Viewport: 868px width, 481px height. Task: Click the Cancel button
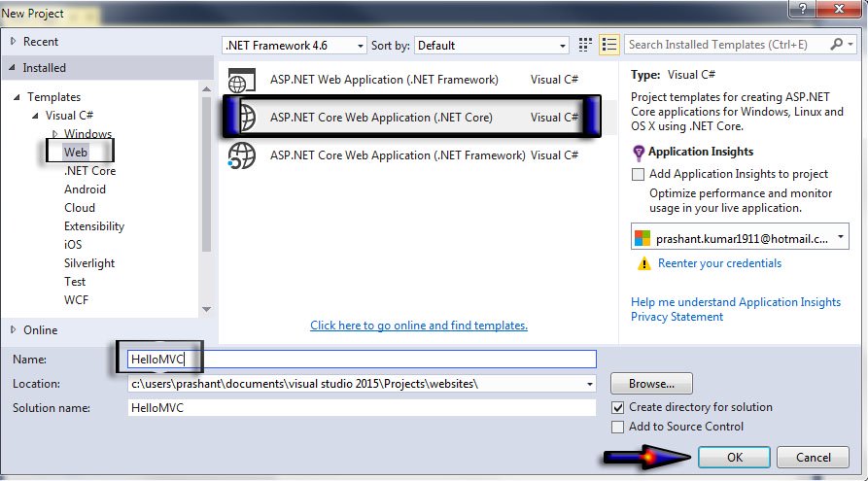click(813, 458)
